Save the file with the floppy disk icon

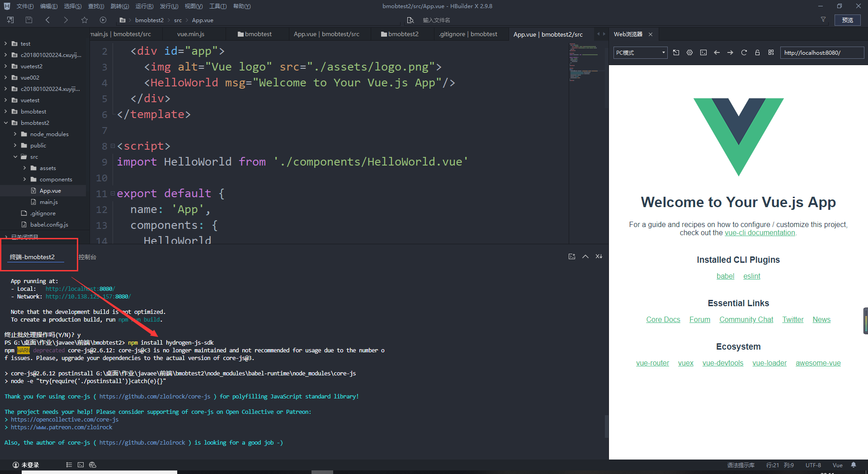29,20
